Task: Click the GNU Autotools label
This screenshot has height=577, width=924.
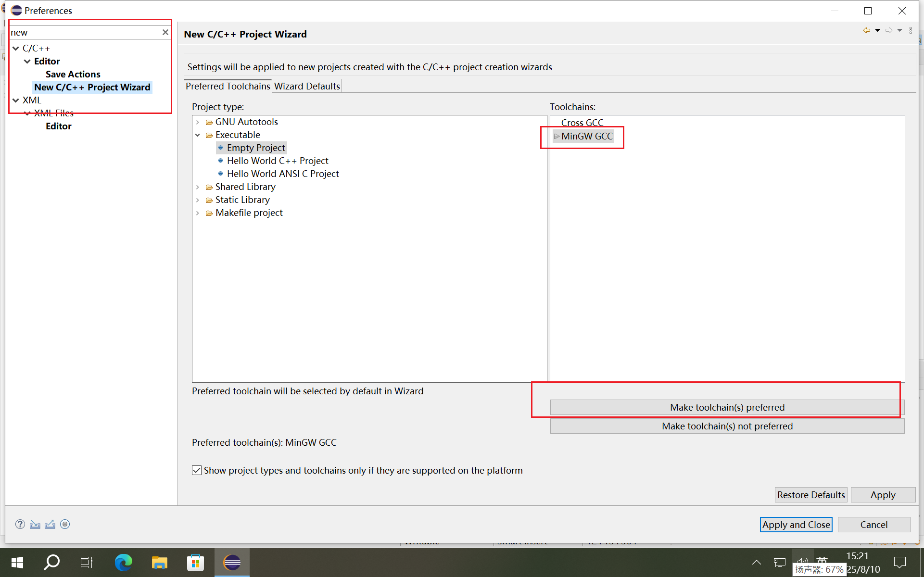Action: click(246, 122)
